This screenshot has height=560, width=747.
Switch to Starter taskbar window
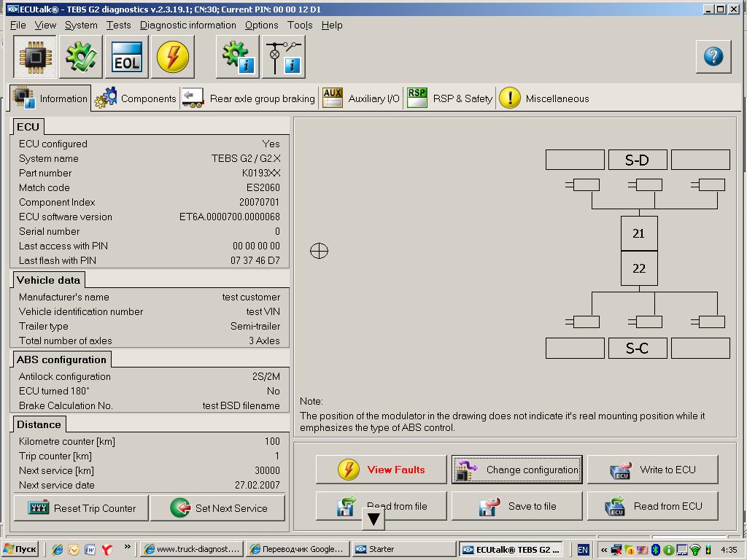click(x=403, y=550)
